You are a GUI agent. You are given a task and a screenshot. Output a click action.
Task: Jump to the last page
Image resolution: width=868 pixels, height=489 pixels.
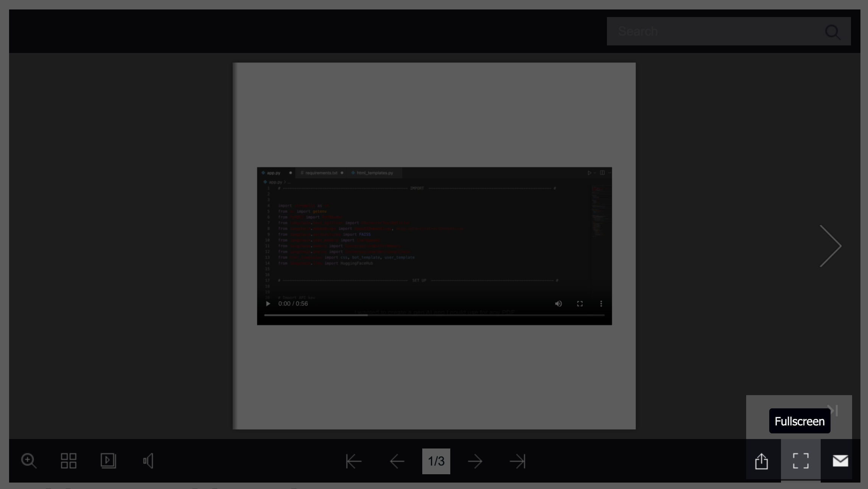[x=517, y=461]
